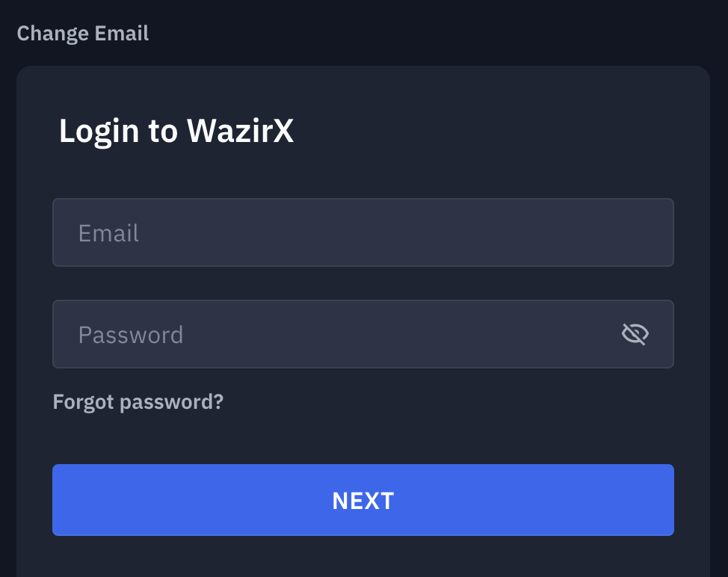Click the crossed-out eye icon
728x577 pixels.
click(635, 334)
